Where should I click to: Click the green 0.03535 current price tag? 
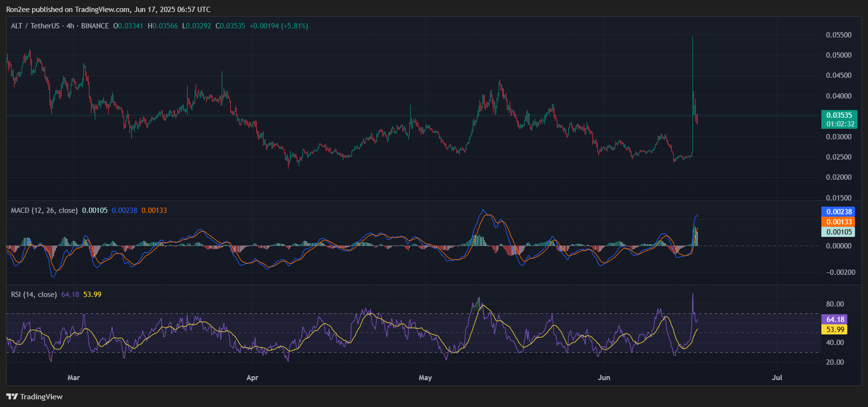[839, 115]
